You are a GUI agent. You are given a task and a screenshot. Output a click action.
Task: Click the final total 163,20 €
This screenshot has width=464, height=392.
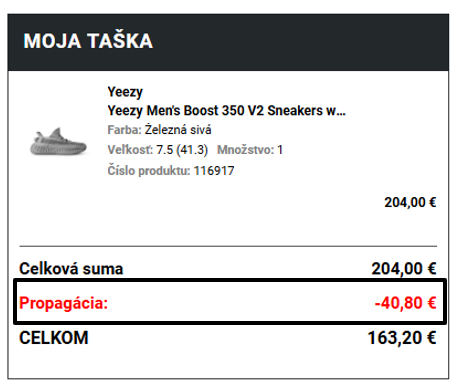[402, 338]
